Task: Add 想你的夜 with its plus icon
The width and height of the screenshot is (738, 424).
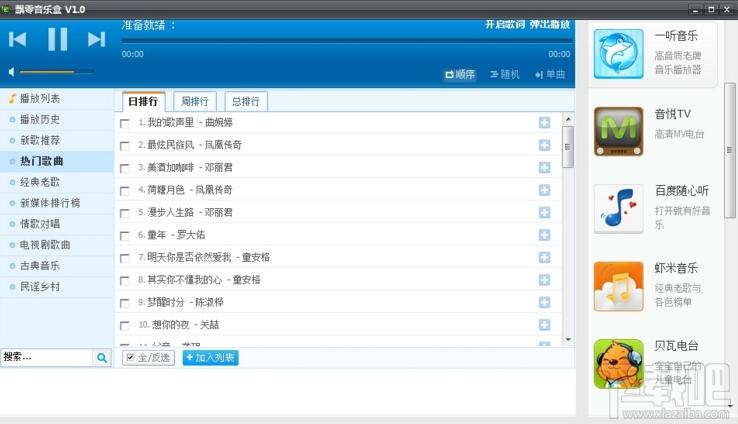Action: point(545,325)
